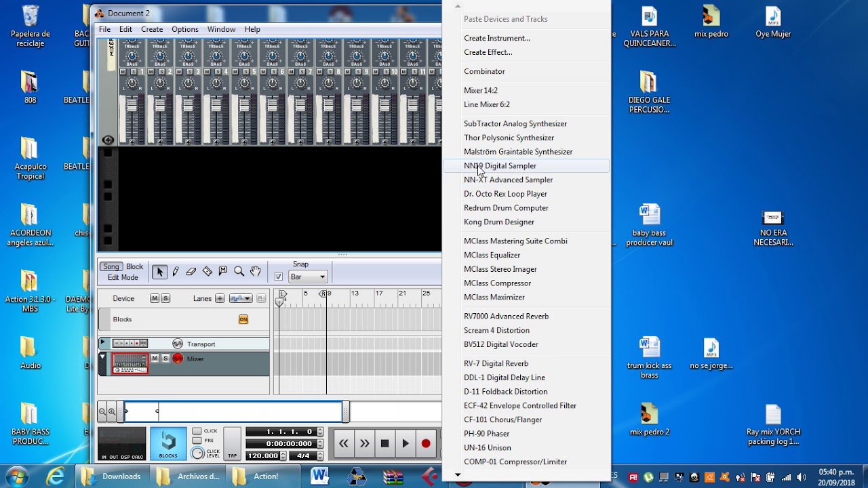Select the arrow Selection tool
The height and width of the screenshot is (488, 868).
coord(160,272)
